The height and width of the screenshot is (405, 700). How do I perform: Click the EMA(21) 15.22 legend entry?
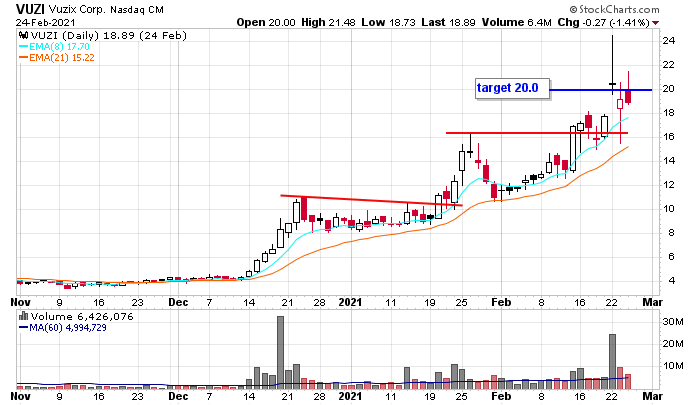coord(57,58)
